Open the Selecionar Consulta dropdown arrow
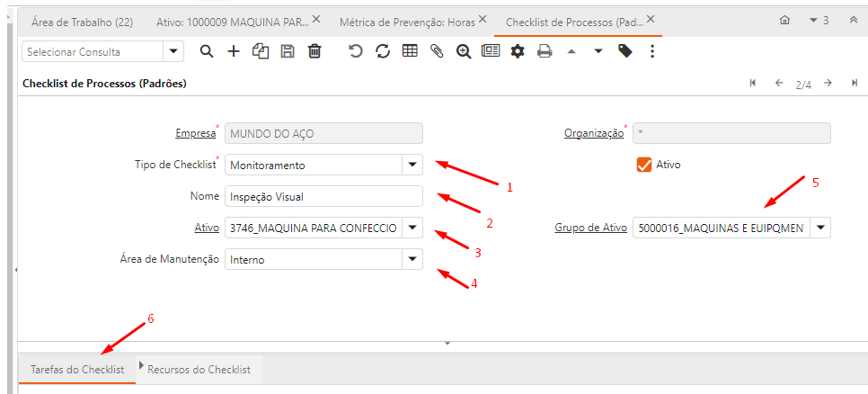 173,51
